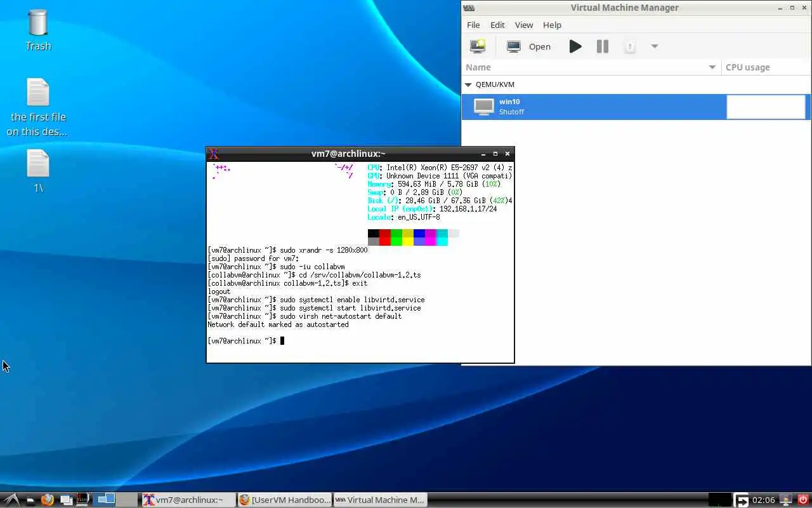Click the CPU usage column header
The height and width of the screenshot is (508, 812).
point(766,67)
